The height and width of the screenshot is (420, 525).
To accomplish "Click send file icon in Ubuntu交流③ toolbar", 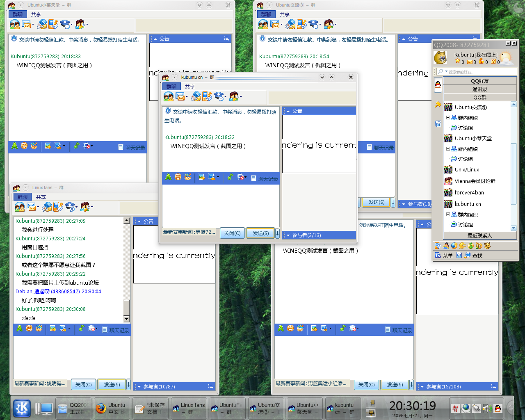I will pos(290,25).
